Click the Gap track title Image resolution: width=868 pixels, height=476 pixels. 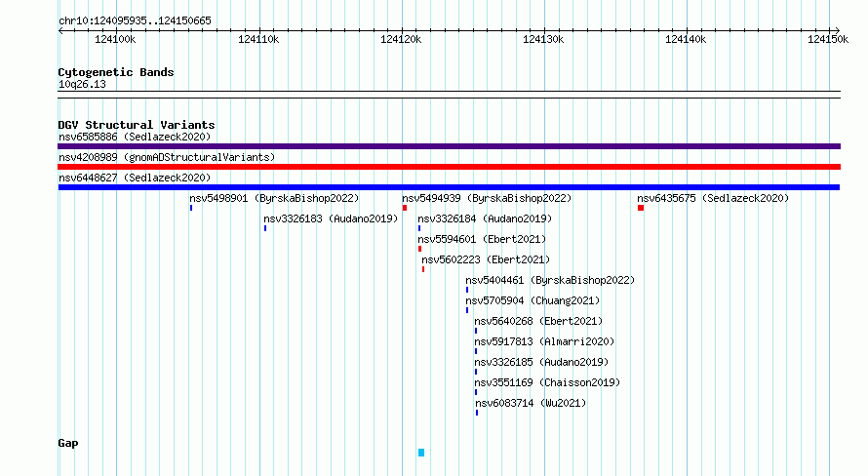click(x=68, y=443)
